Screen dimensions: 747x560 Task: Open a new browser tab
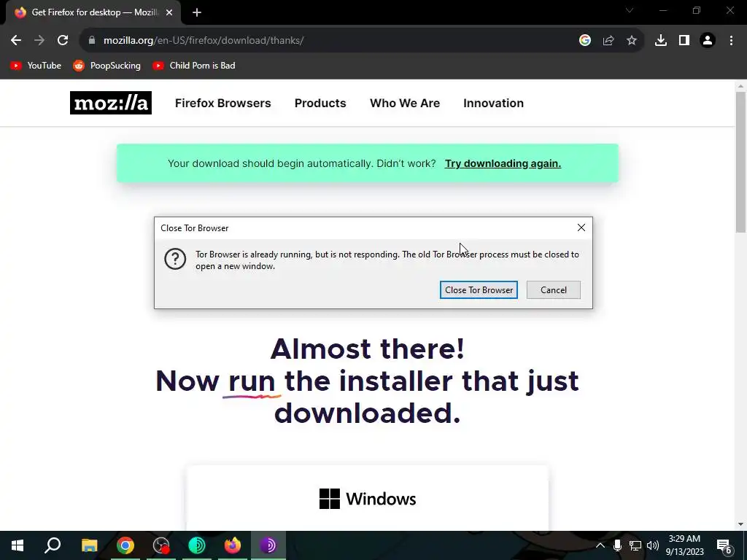[197, 12]
